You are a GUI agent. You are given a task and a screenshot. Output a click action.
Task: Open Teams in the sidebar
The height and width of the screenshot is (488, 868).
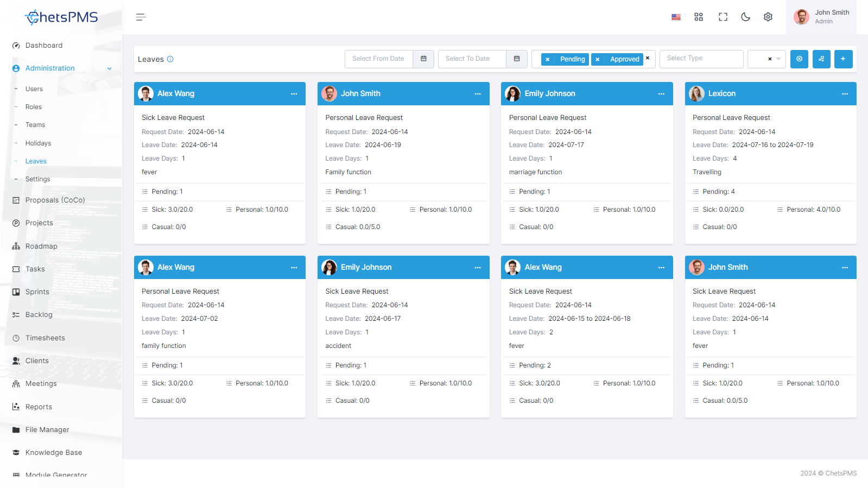tap(35, 125)
